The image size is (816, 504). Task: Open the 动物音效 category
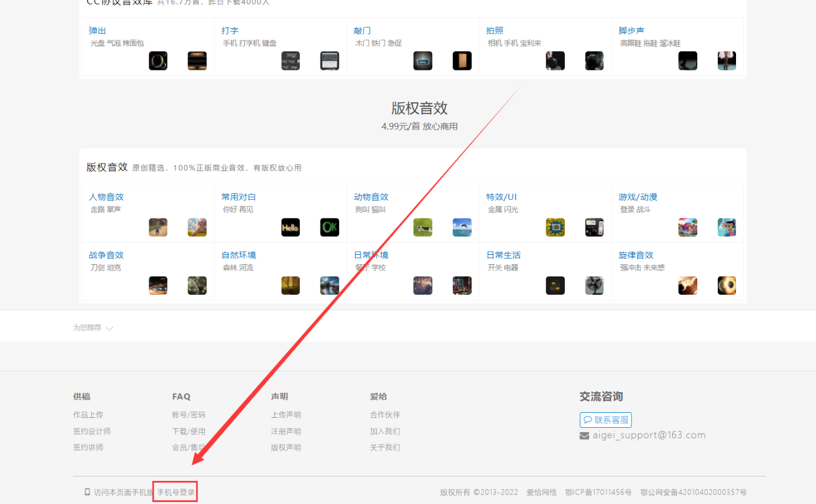[371, 197]
